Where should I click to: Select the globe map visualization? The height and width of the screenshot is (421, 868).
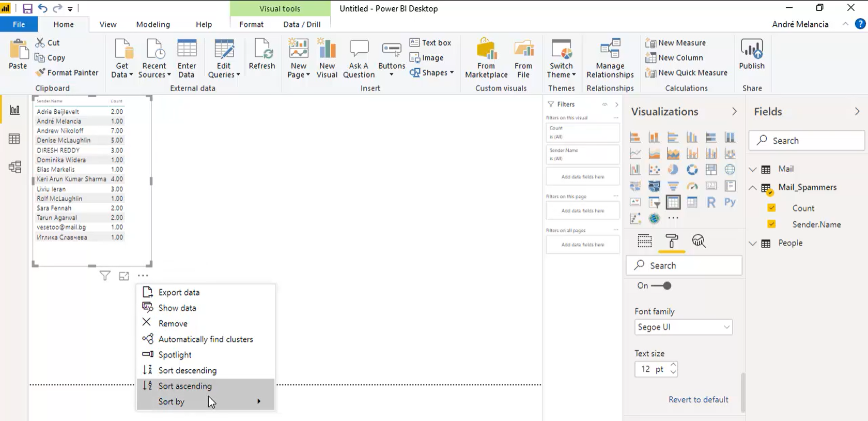[x=730, y=170]
